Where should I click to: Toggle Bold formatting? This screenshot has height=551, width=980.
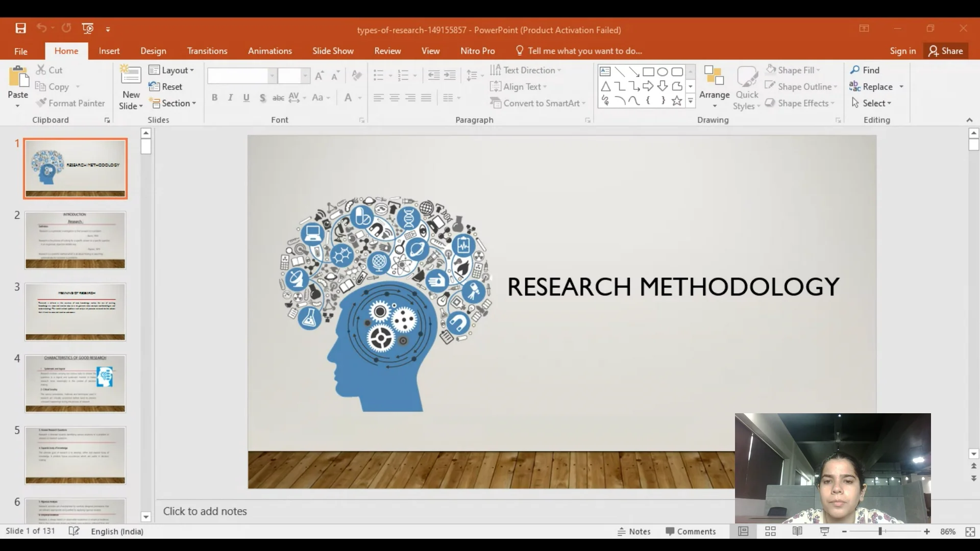point(215,97)
